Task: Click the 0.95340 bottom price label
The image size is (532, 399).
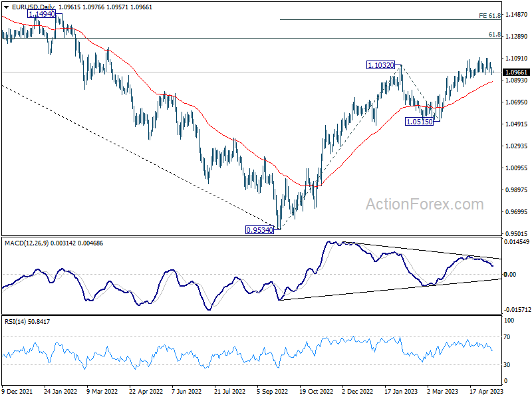Action: (x=259, y=230)
